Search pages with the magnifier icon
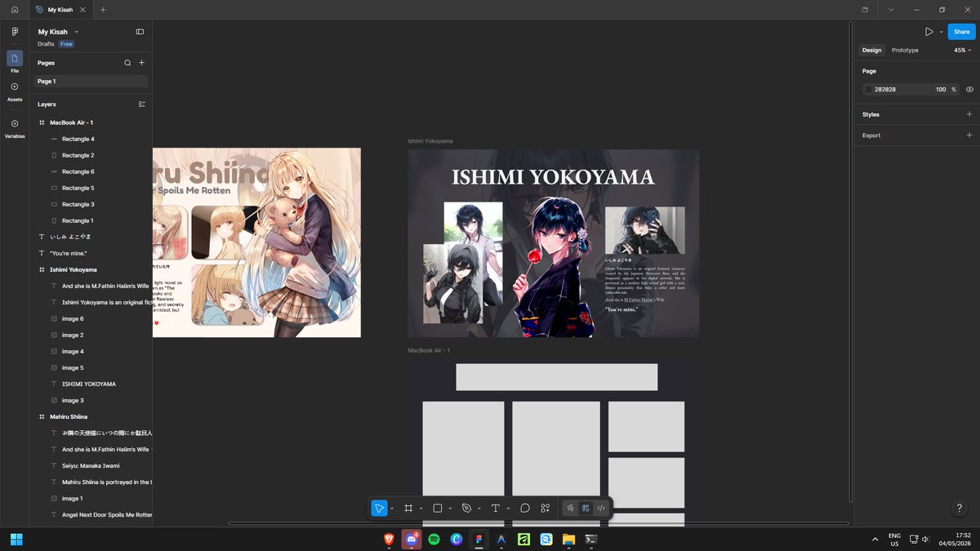 127,63
